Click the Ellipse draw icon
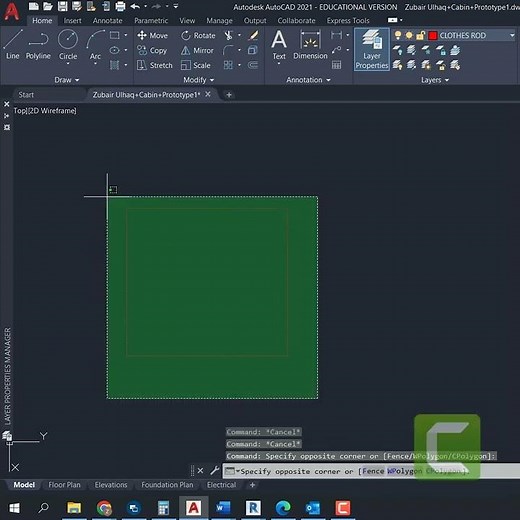The height and width of the screenshot is (520, 520). pos(115,50)
